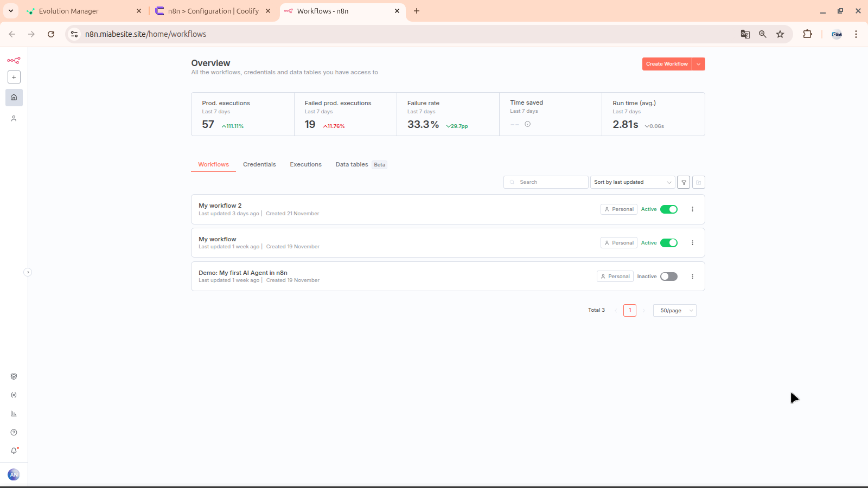Screen dimensions: 868x488
Task: Open the Sort by last updated dropdown
Action: (x=632, y=182)
